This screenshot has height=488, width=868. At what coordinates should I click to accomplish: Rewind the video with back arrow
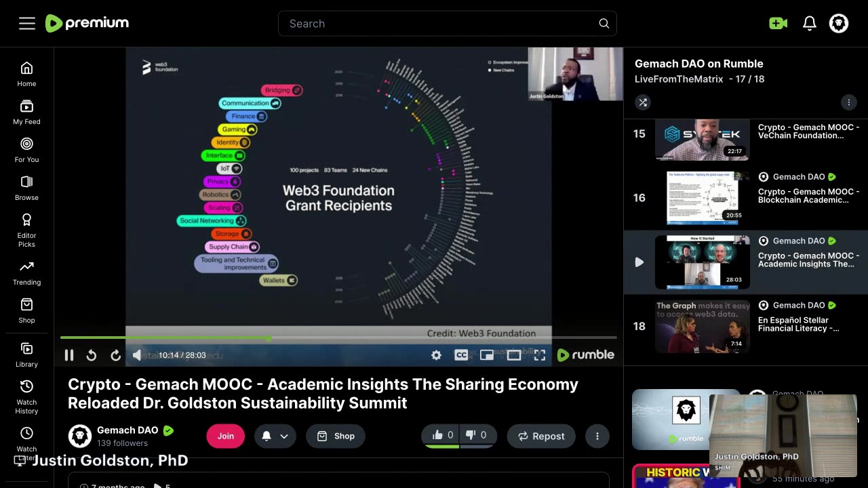pos(92,355)
